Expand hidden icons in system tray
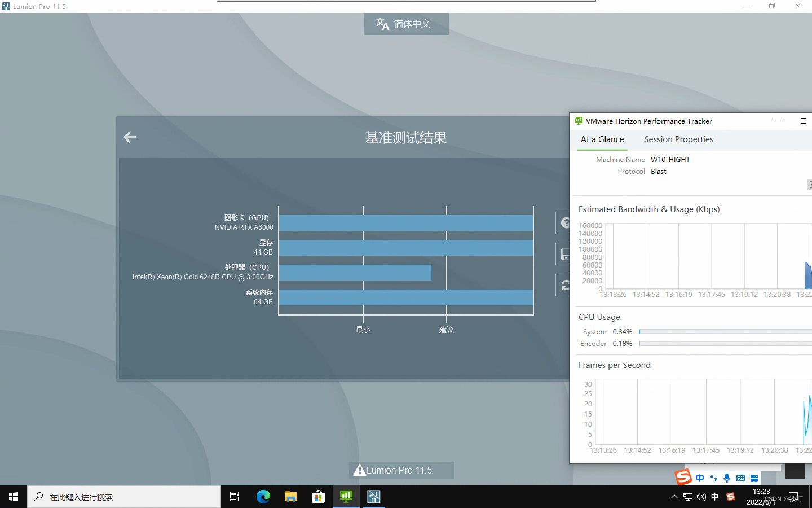812x508 pixels. pyautogui.click(x=674, y=497)
